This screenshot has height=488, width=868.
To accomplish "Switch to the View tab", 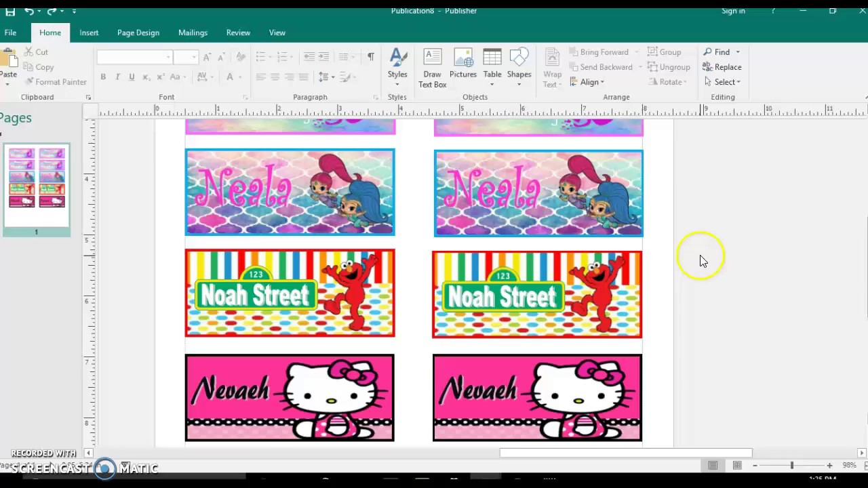I will [277, 33].
